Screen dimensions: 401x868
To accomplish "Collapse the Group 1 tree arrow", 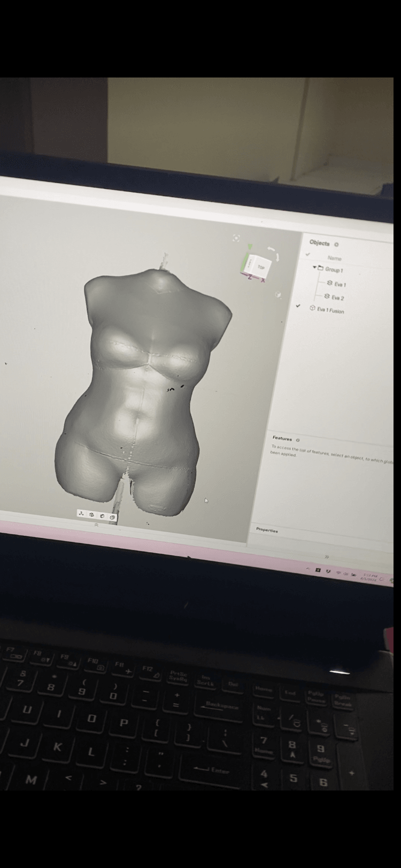I will (x=315, y=267).
